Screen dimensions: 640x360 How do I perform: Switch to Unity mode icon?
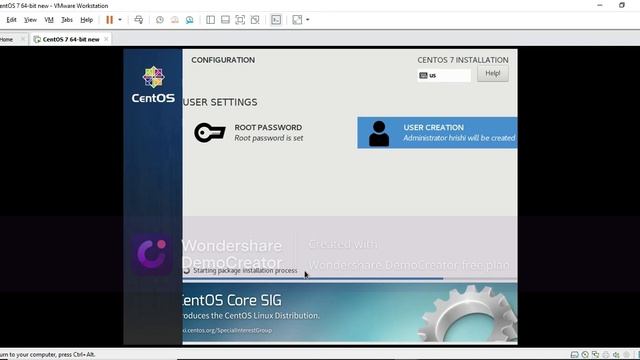point(255,20)
